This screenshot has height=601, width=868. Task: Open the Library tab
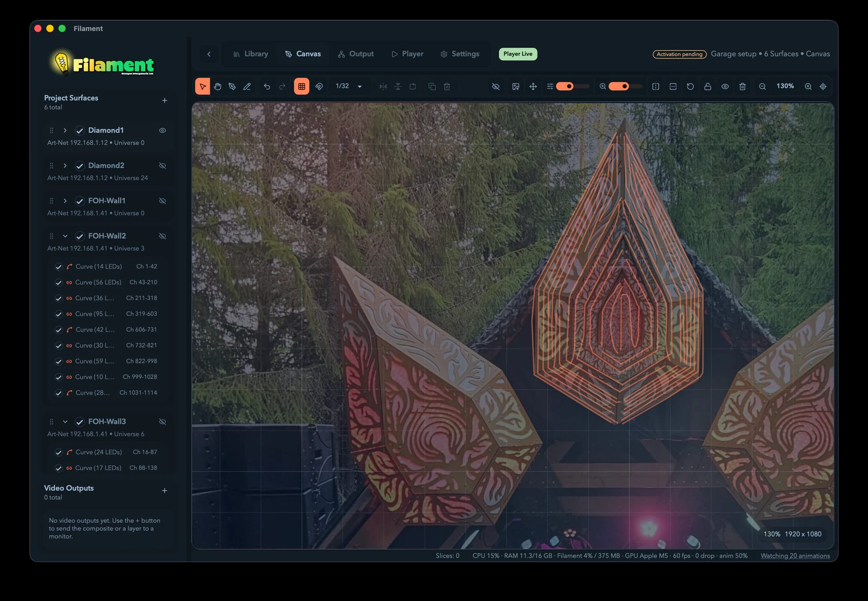250,54
